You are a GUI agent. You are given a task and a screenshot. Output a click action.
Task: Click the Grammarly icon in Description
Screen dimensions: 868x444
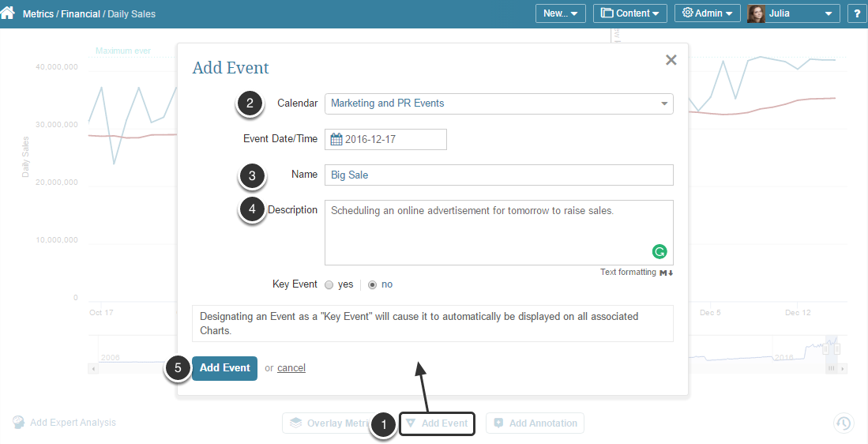(659, 252)
